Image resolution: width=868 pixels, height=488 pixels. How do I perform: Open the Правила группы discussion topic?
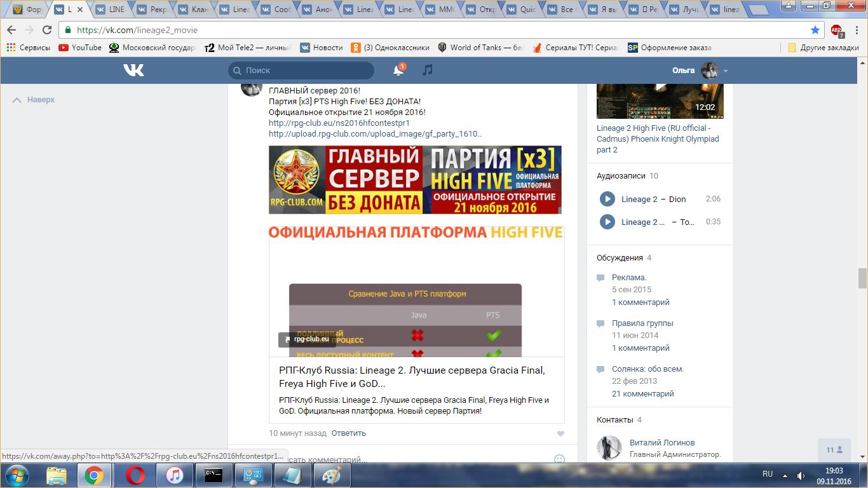pos(642,323)
